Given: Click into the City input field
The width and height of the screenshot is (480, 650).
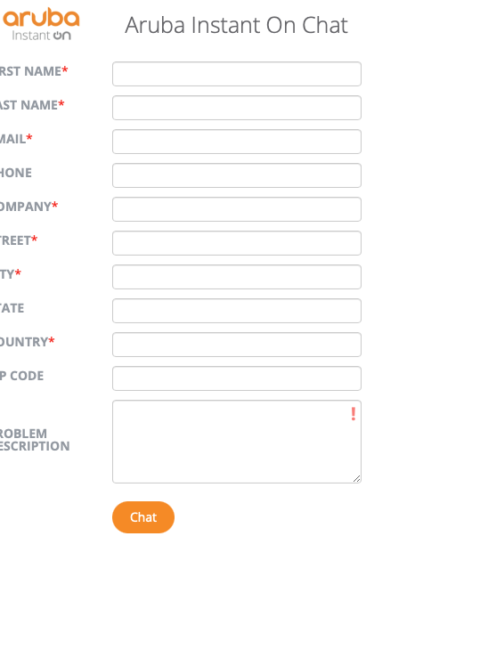Looking at the screenshot, I should 237,277.
